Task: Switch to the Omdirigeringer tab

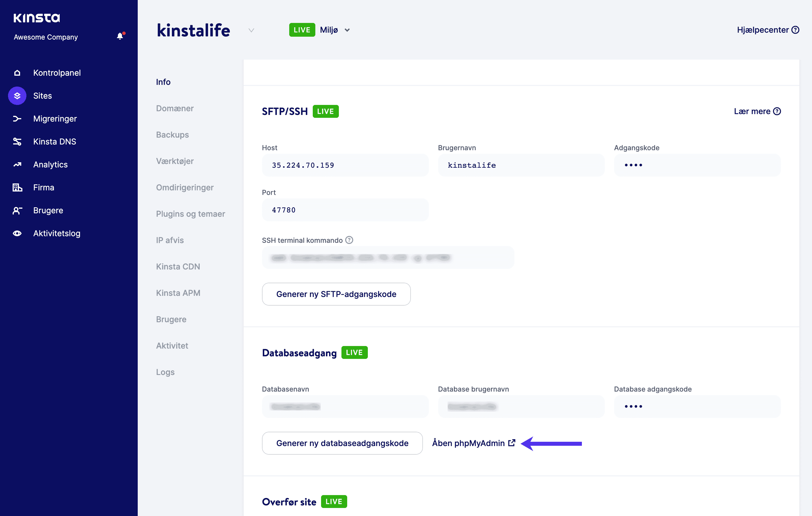Action: click(185, 187)
